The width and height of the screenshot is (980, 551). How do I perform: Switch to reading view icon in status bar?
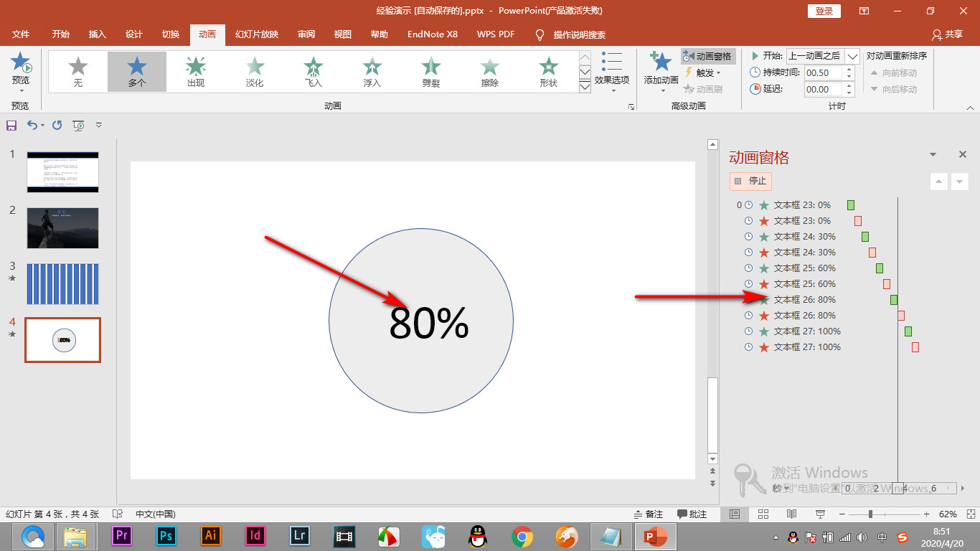coord(792,514)
